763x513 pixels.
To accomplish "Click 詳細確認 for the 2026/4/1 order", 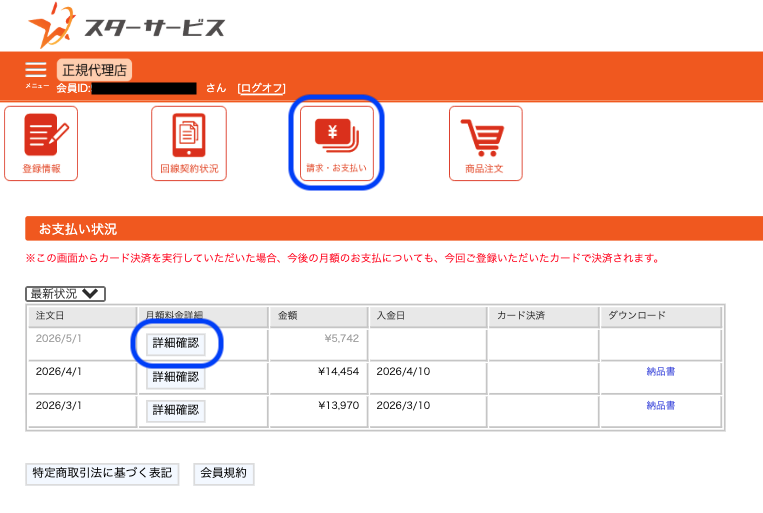I will [176, 378].
